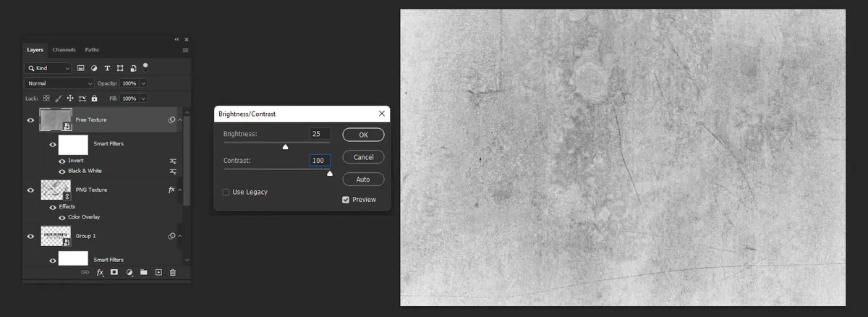Lock all padlock icon
868x317 pixels.
tap(94, 98)
